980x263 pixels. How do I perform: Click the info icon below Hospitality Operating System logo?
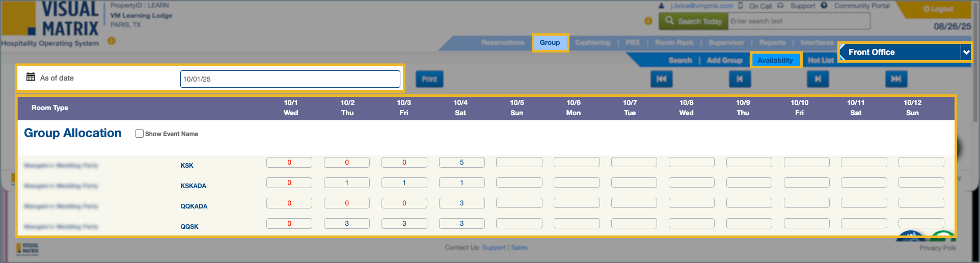112,41
